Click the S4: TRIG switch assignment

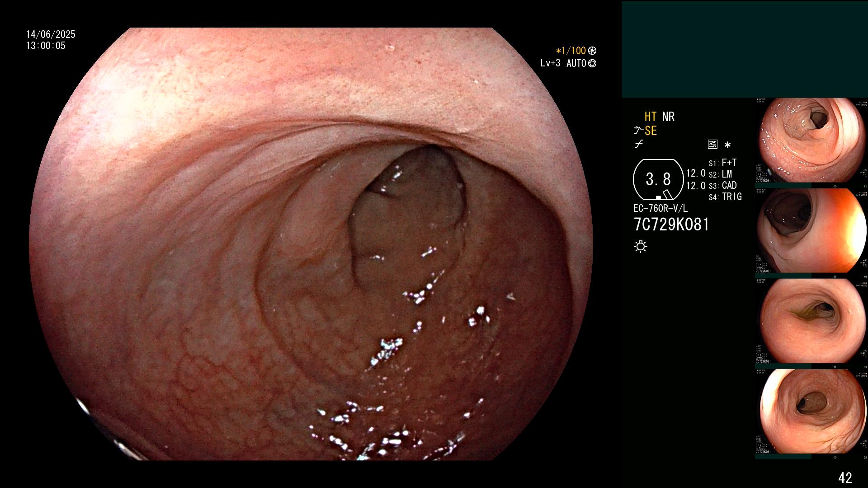click(x=725, y=197)
